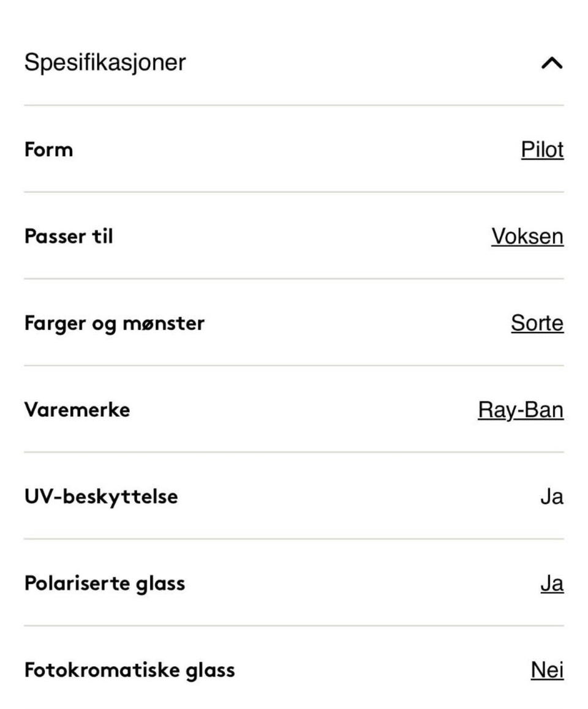Screen dimensions: 588x709
Task: Select the Fotokromatiske glass label
Action: coord(130,670)
